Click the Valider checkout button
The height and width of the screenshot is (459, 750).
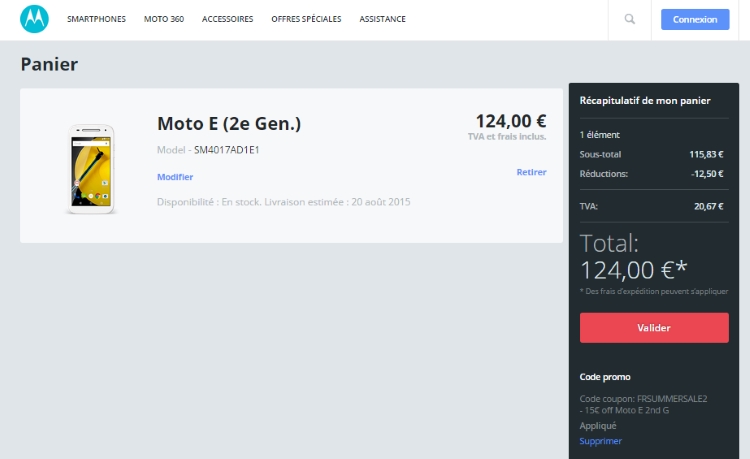click(x=654, y=328)
